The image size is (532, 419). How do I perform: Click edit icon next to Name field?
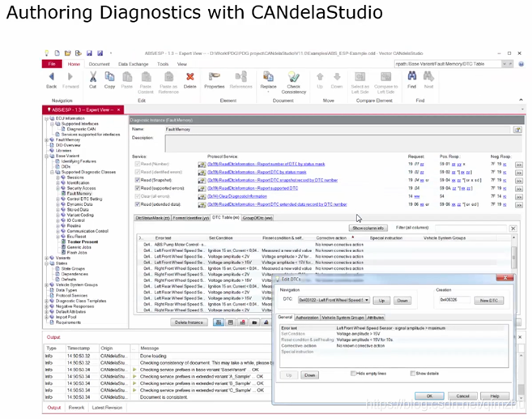point(517,130)
